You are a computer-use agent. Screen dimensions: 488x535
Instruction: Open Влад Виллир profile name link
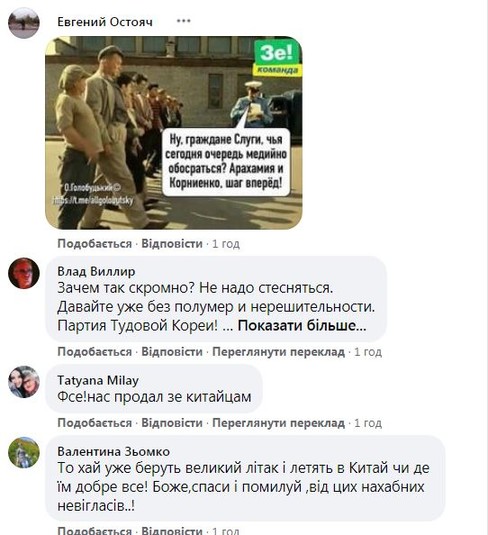click(x=96, y=272)
